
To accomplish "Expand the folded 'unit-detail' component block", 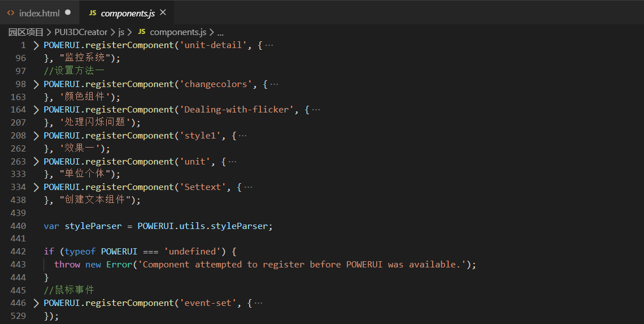I will coord(36,45).
